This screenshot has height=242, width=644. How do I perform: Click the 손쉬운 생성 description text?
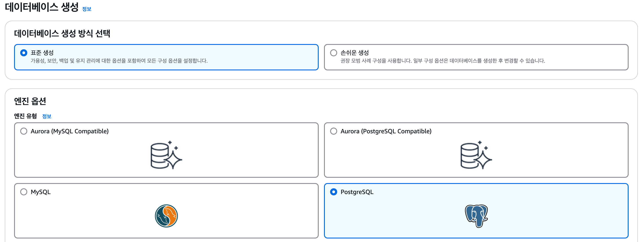[442, 61]
